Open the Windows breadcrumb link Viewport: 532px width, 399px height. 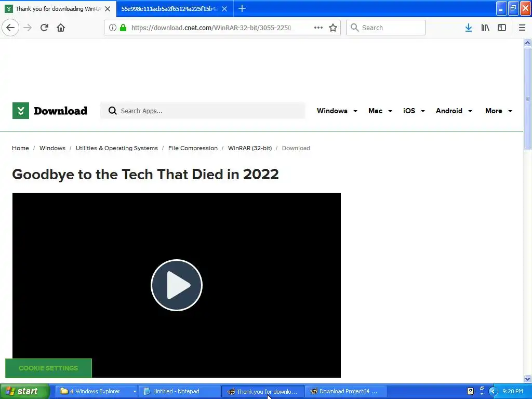[52, 148]
